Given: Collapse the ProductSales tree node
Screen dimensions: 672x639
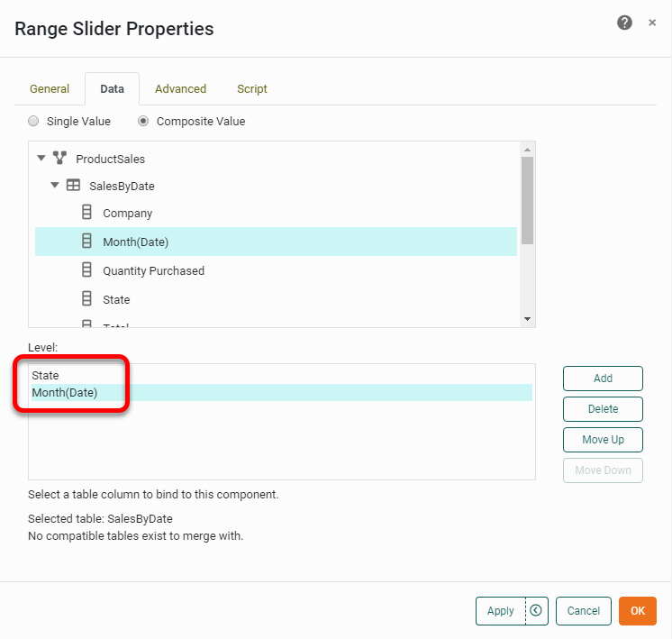Looking at the screenshot, I should 41,159.
